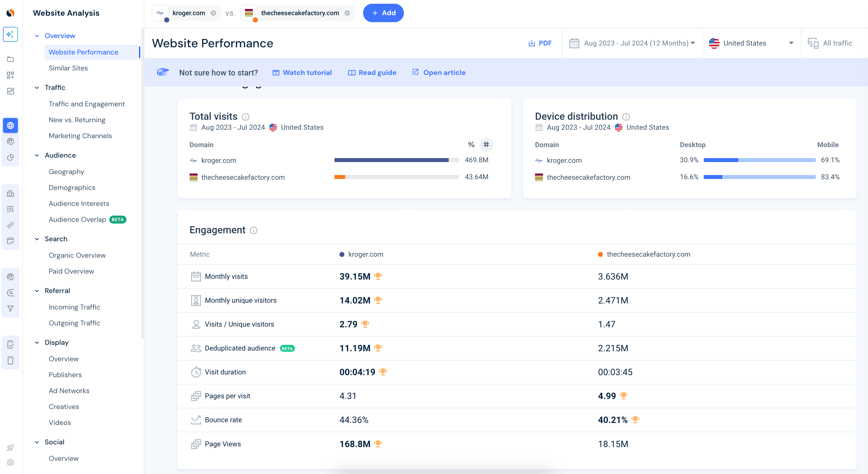
Task: Remove thecheesecakefactory.com from comparison
Action: (x=347, y=13)
